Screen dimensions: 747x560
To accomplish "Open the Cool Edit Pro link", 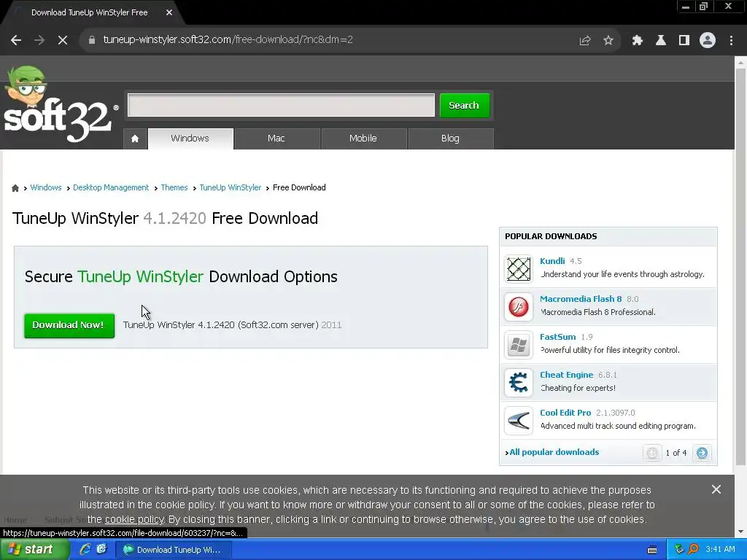I will point(565,413).
